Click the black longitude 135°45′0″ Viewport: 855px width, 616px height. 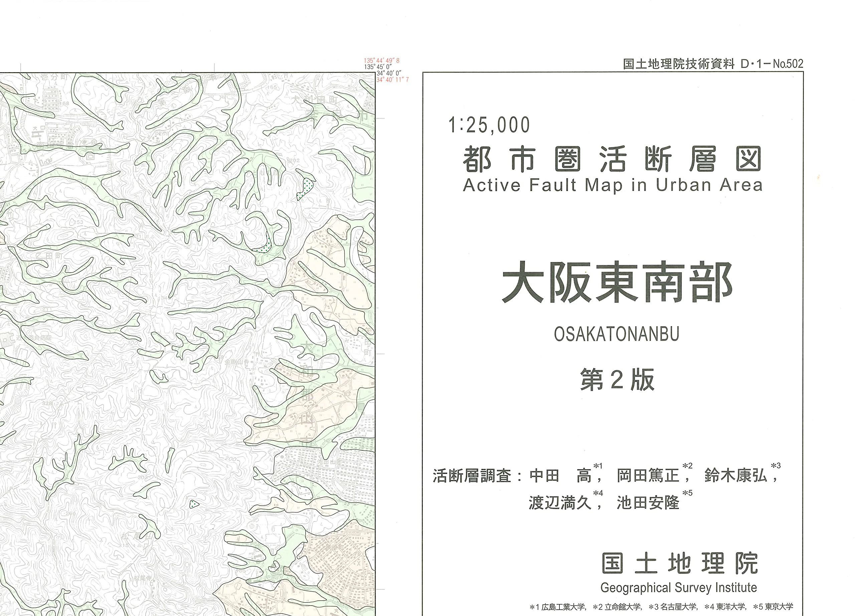378,67
